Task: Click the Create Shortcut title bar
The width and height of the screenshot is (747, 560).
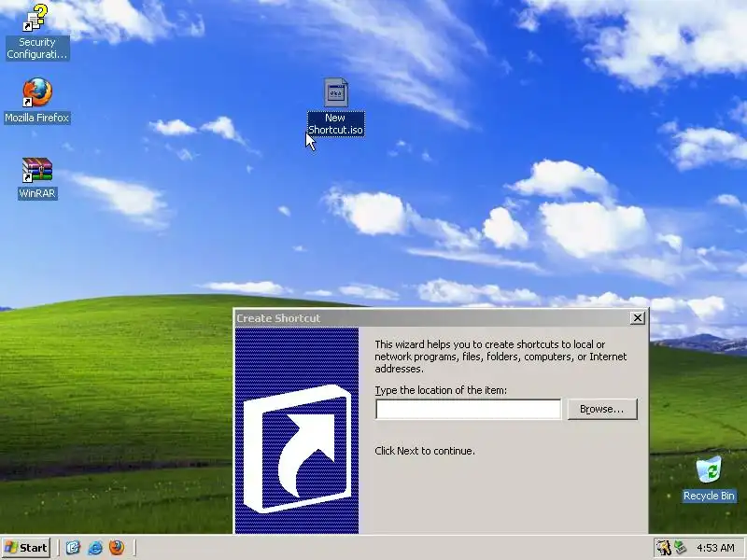Action: click(x=441, y=318)
